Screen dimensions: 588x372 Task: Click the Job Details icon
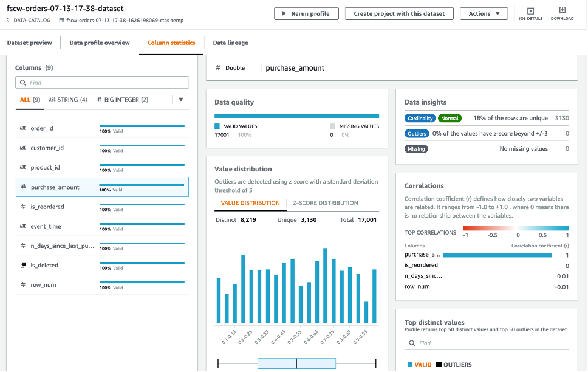530,11
